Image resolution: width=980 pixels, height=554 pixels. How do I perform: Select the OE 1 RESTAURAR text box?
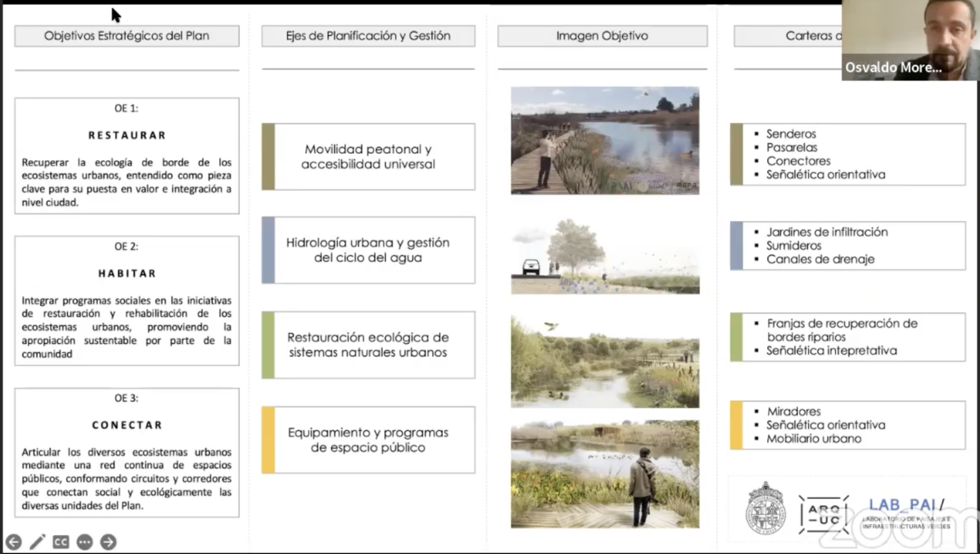[x=127, y=156]
